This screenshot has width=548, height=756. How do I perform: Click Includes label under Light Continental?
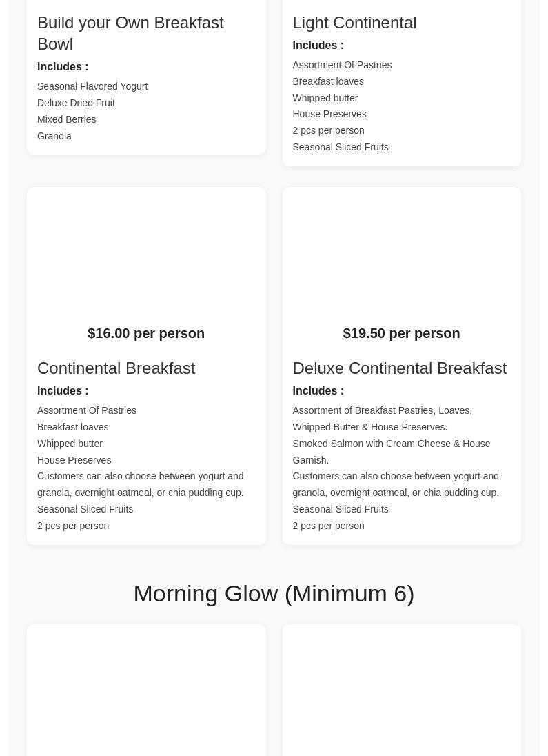[x=318, y=46]
